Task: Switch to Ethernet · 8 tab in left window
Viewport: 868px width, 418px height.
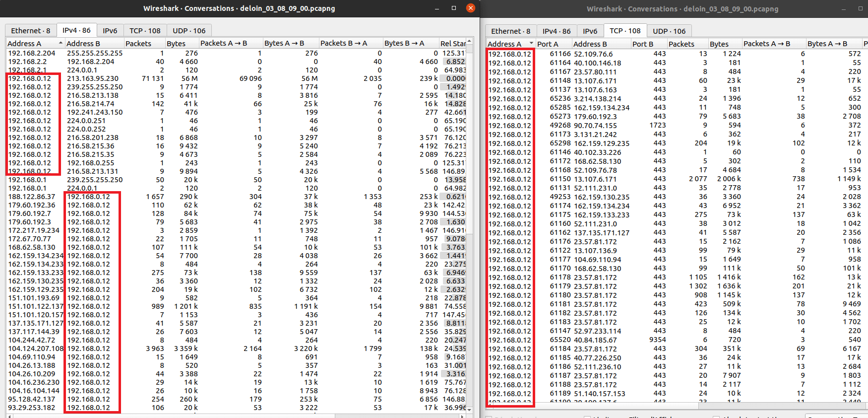Action: point(31,31)
